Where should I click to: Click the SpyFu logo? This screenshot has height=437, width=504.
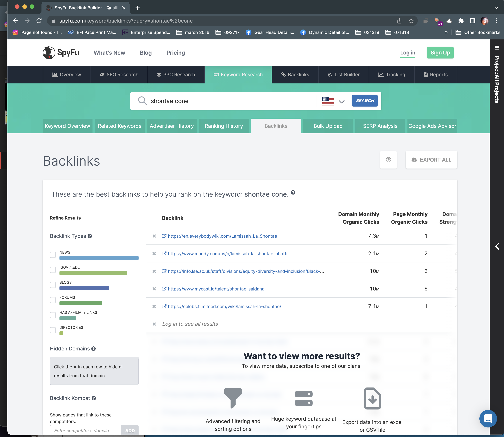[x=61, y=53]
